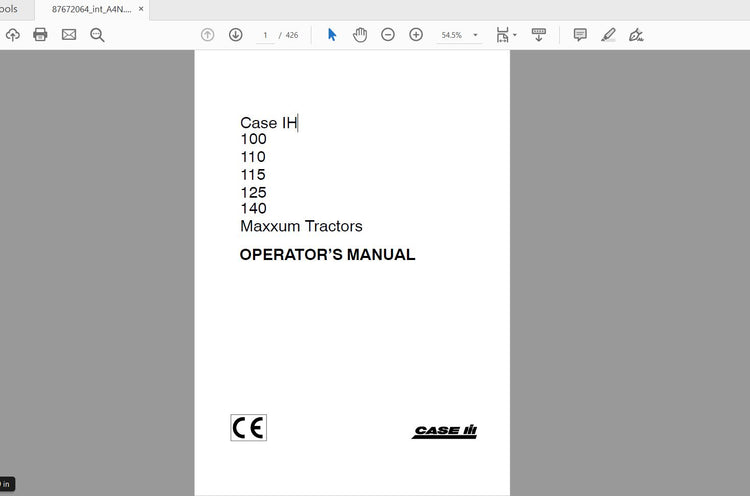Viewport: 750px width, 496px height.
Task: Switch to the 87672064_int_A4N document tab
Action: 91,9
